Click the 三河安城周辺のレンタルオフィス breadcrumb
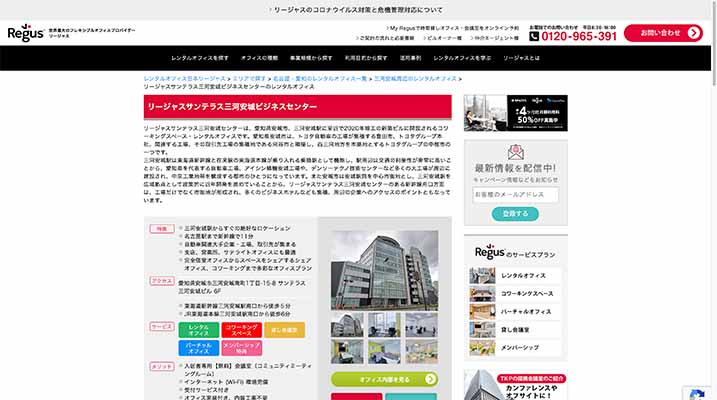 (415, 79)
